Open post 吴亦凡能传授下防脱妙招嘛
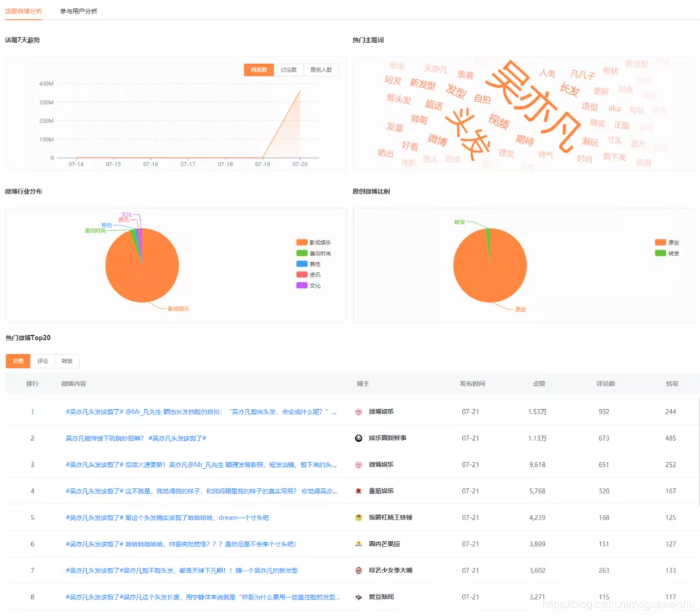This screenshot has width=700, height=616. (135, 438)
